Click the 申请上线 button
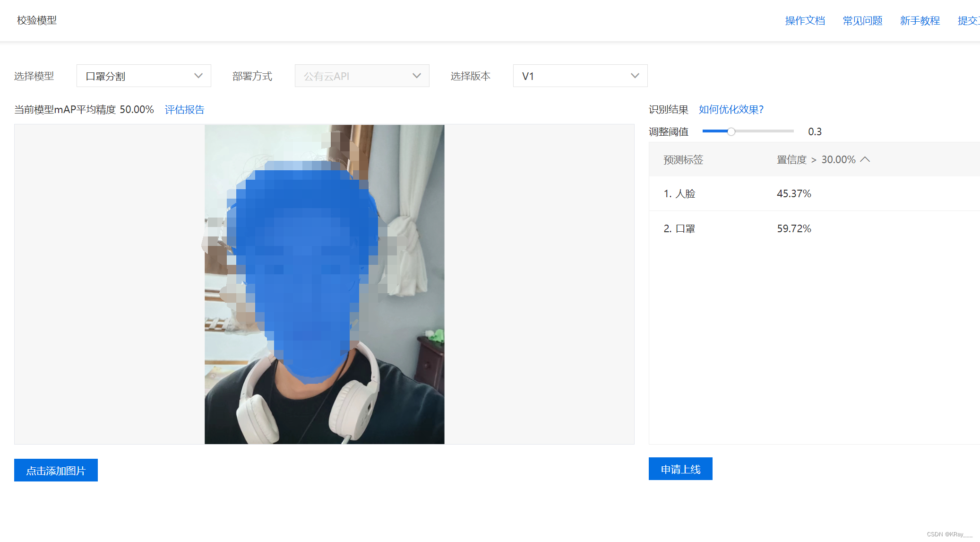The image size is (980, 542). click(x=680, y=469)
